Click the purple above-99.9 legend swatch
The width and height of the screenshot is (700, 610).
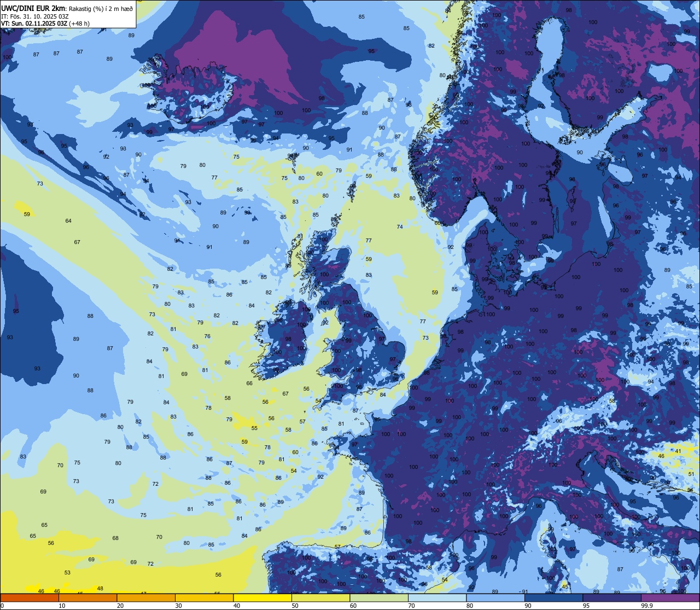670,597
